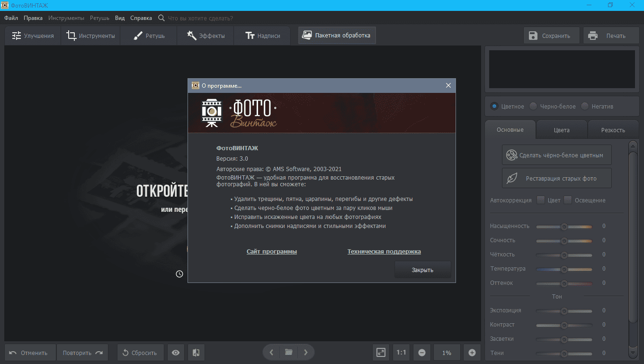Screen dimensions: 644x364
Task: Go to previous photo arrow
Action: click(x=271, y=353)
